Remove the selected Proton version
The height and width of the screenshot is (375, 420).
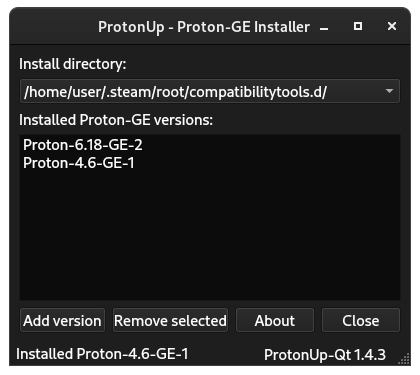(170, 320)
